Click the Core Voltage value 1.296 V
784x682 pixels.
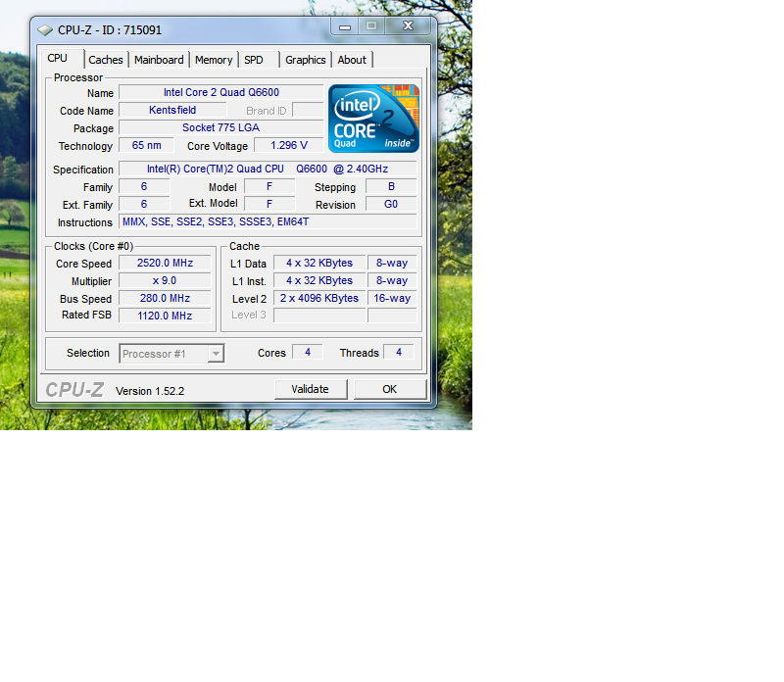(x=289, y=145)
